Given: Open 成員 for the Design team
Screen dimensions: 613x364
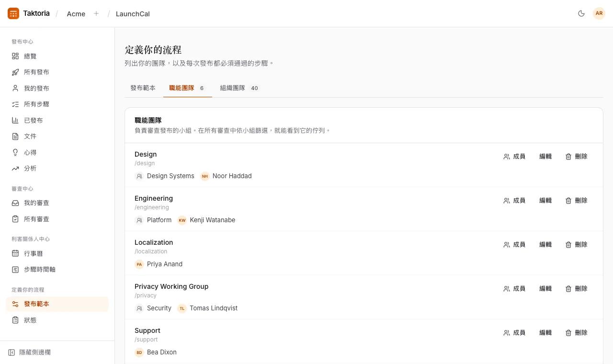Looking at the screenshot, I should (514, 157).
